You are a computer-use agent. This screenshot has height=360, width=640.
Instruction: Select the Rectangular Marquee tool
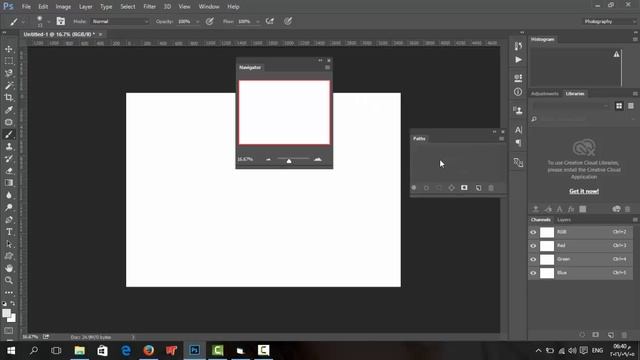(x=9, y=61)
